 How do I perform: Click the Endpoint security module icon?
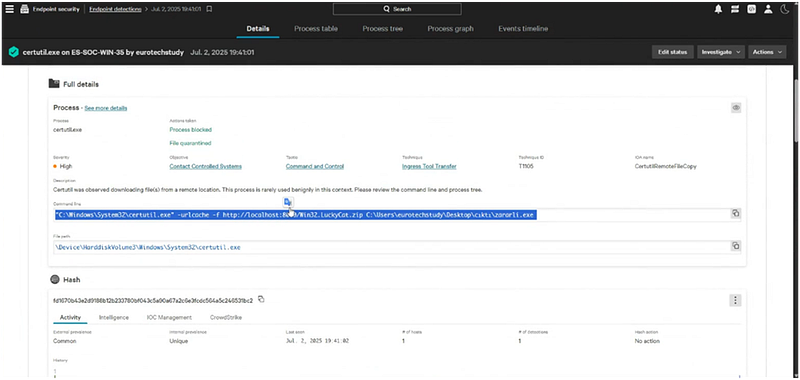[x=24, y=9]
